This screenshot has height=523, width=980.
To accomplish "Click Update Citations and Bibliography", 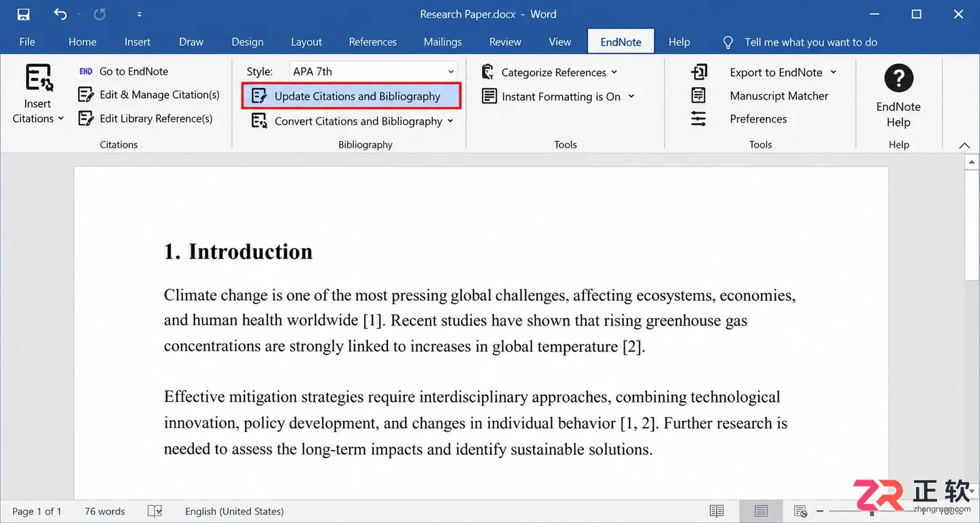I will pos(351,96).
